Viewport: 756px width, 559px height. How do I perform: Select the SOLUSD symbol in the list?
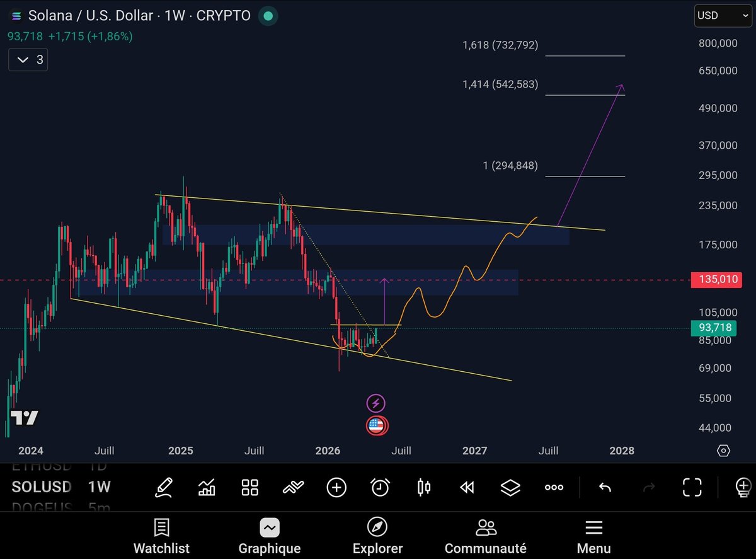tap(41, 487)
